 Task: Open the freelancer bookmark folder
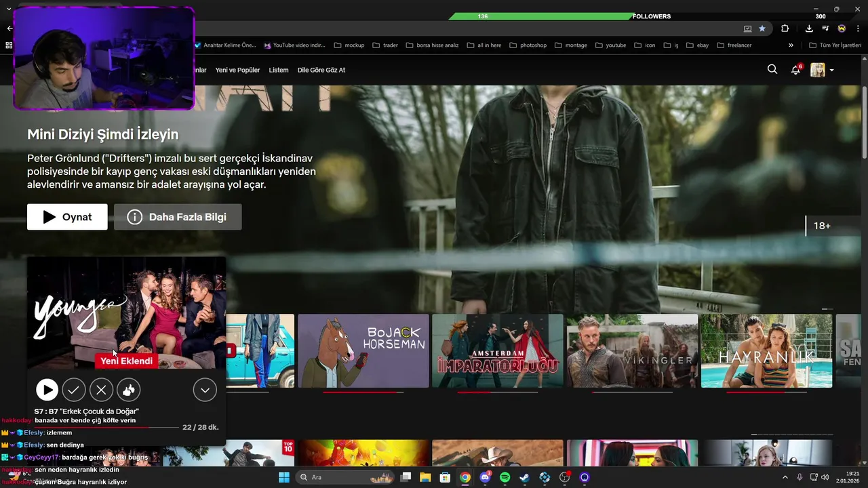(x=734, y=45)
